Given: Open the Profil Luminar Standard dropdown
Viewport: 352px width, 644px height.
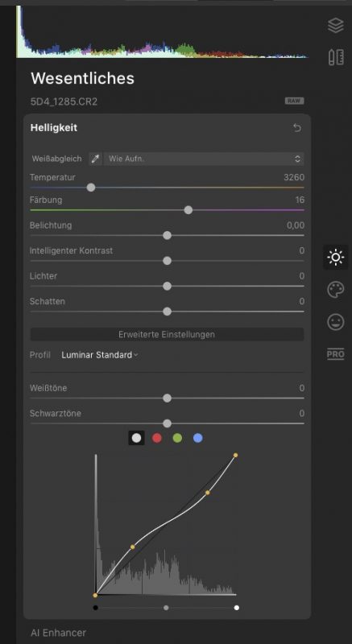Looking at the screenshot, I should pos(100,355).
